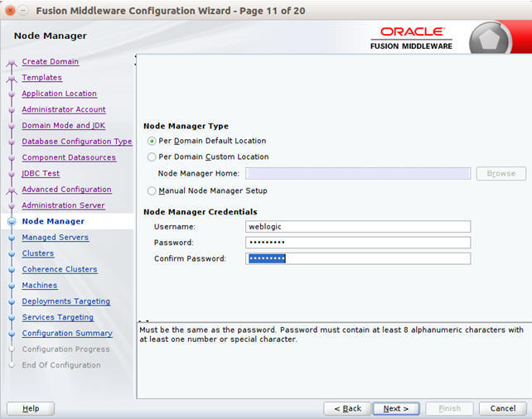Click the disabled End Of Configuration step
Viewport: 532px width, 419px height.
(x=61, y=364)
